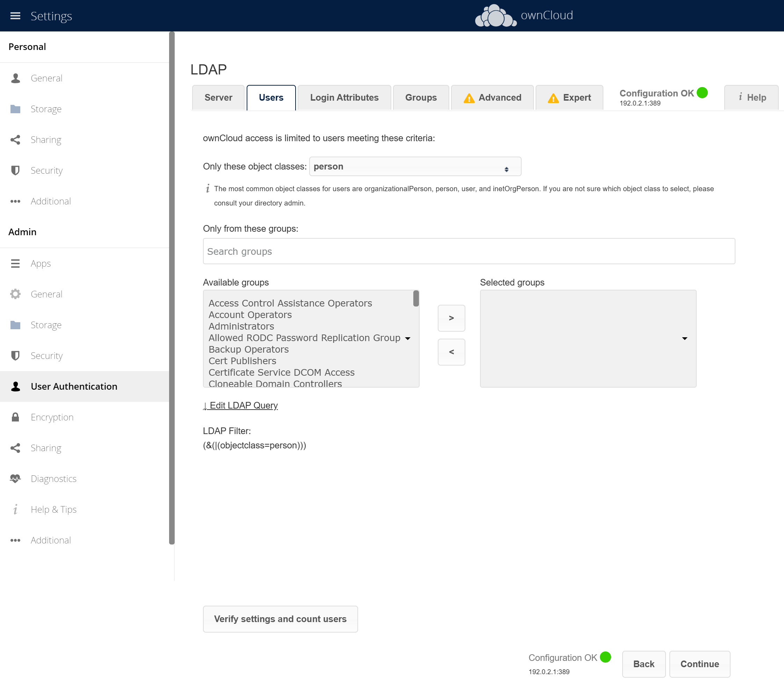
Task: Open the Advanced tab with warning
Action: 492,98
